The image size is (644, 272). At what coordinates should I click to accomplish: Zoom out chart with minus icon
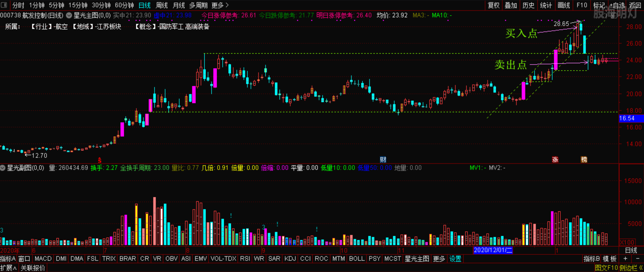638,259
